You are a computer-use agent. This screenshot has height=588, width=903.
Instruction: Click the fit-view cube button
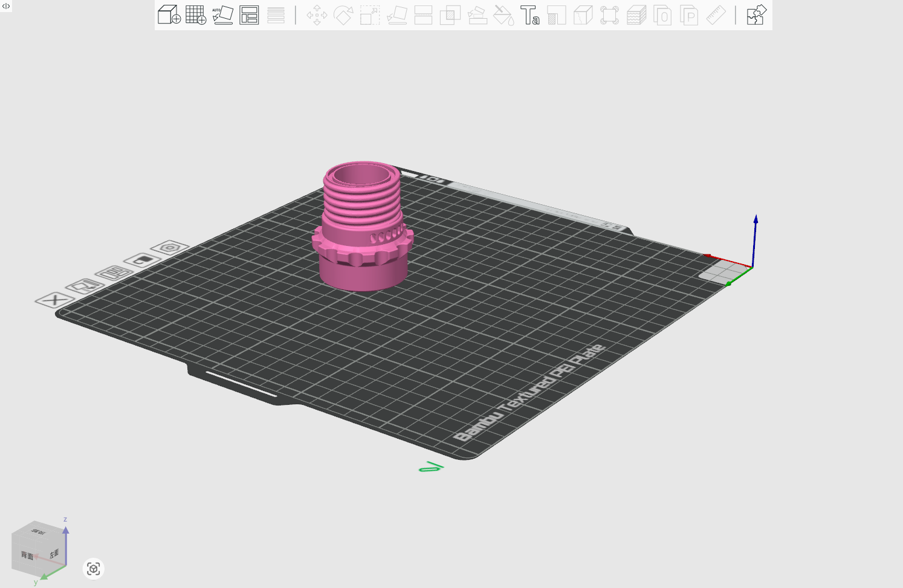pyautogui.click(x=93, y=569)
